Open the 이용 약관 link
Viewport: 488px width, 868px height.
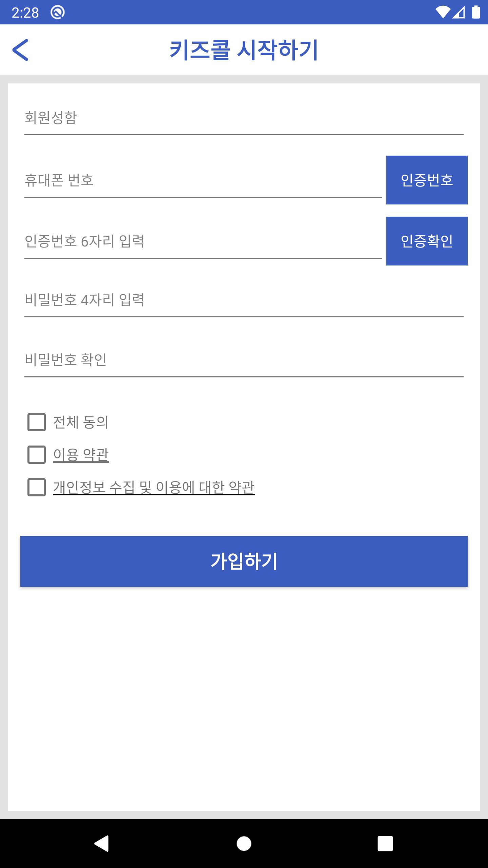pyautogui.click(x=81, y=455)
